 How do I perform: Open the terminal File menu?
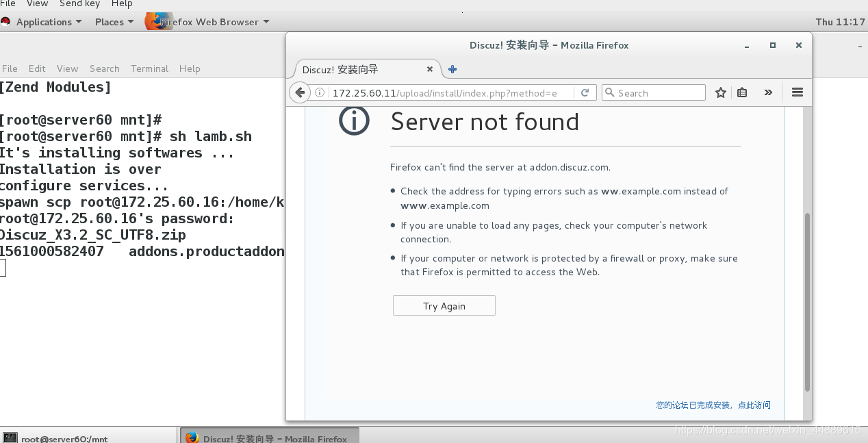click(10, 68)
